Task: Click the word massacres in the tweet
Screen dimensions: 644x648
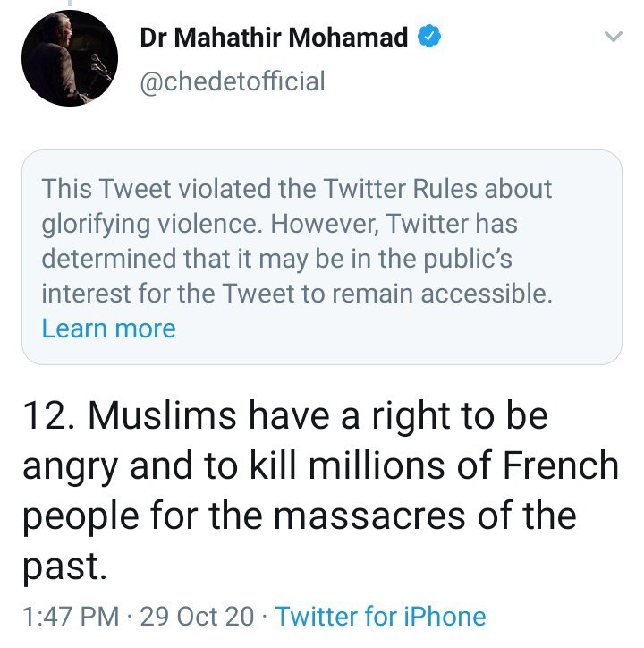Action: (x=369, y=516)
